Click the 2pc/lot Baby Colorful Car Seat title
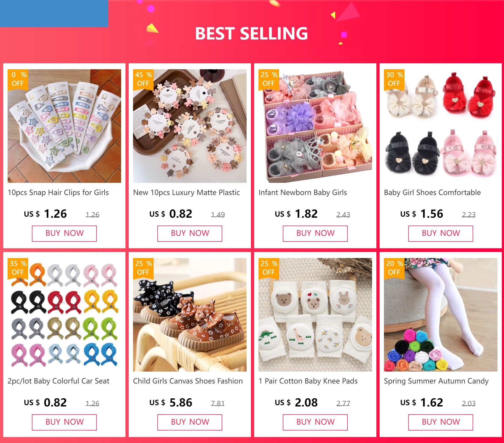Viewport: 504px width, 443px height. coord(58,381)
